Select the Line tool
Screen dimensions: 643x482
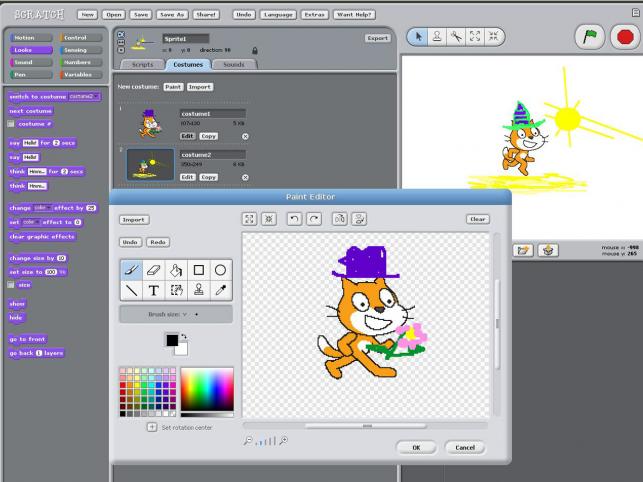[132, 290]
